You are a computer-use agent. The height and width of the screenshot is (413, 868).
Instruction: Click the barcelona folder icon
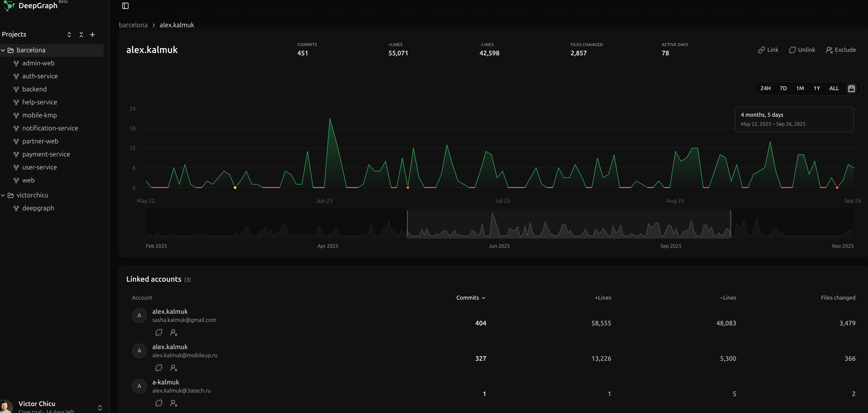[11, 50]
